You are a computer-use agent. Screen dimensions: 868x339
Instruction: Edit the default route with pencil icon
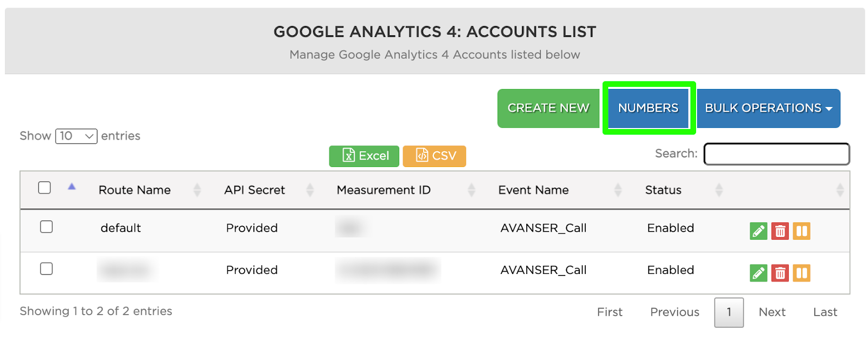click(758, 231)
